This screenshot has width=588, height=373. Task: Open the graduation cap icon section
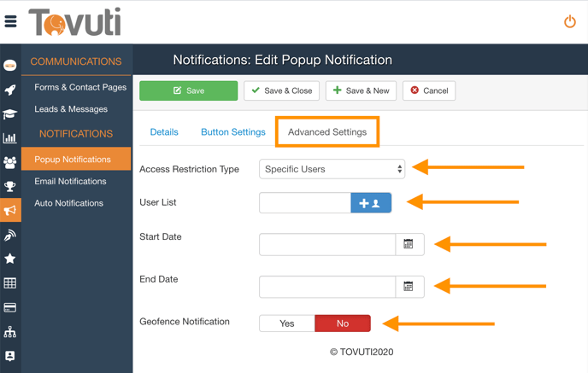coord(10,114)
